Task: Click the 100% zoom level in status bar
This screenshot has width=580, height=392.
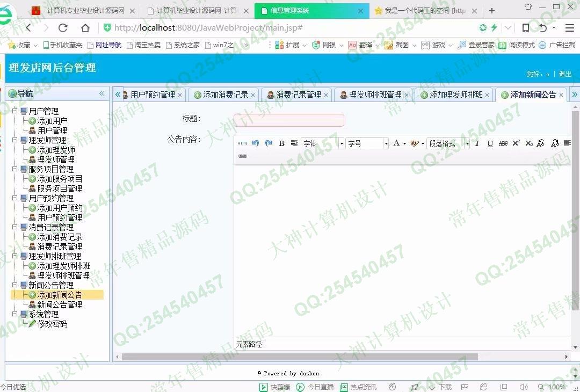Action: [557, 387]
